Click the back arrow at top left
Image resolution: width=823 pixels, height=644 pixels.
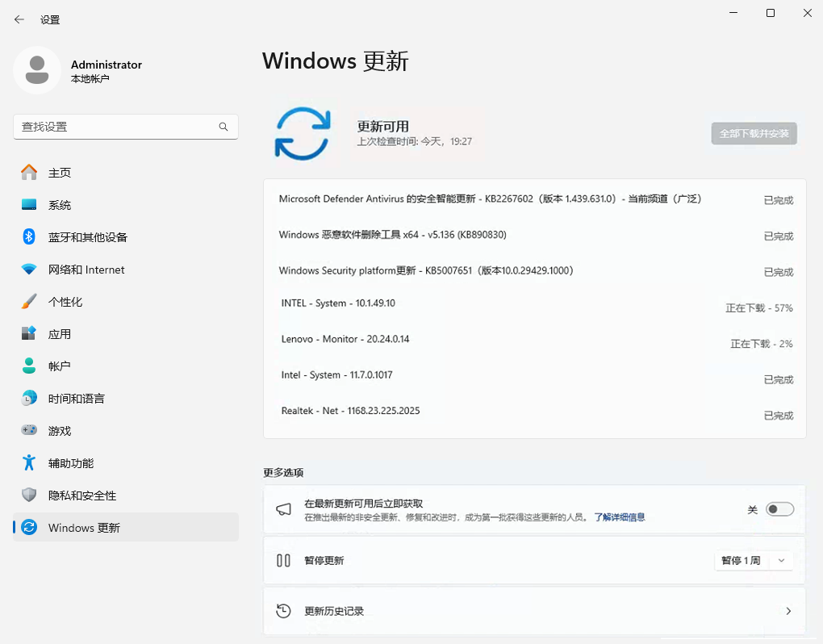(18, 19)
